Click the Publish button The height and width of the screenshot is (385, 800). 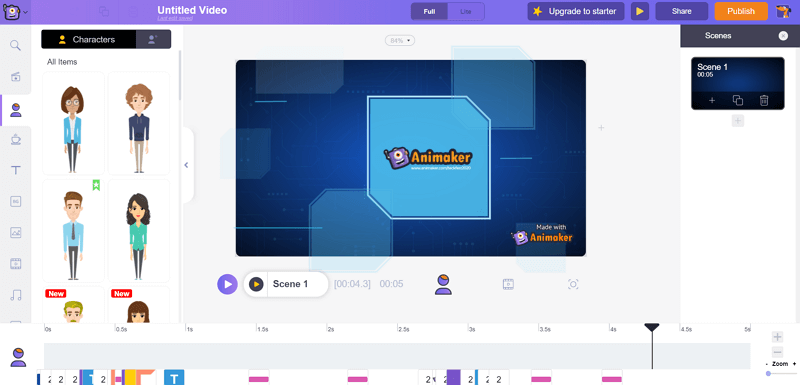741,11
